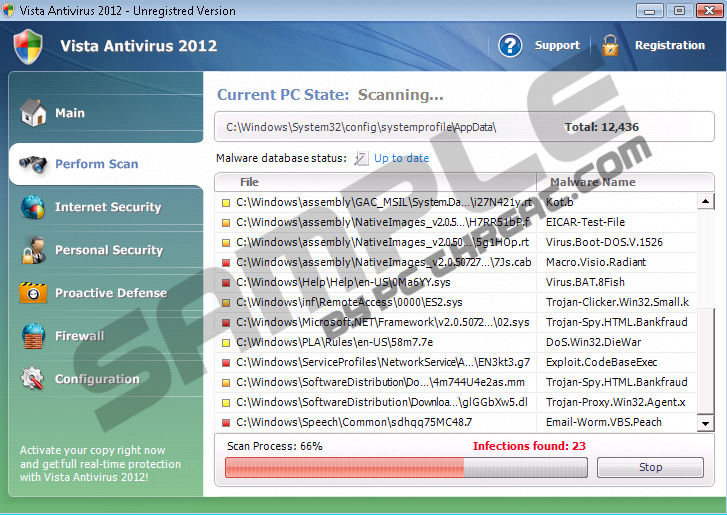Click the Vista Antivirus shield logo
727x515 pixels.
pos(28,46)
